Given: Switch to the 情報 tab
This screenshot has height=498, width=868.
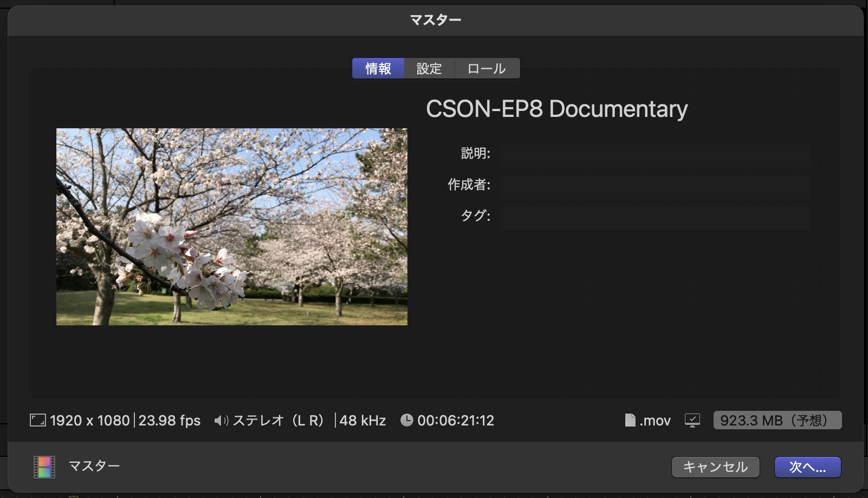Looking at the screenshot, I should point(378,69).
